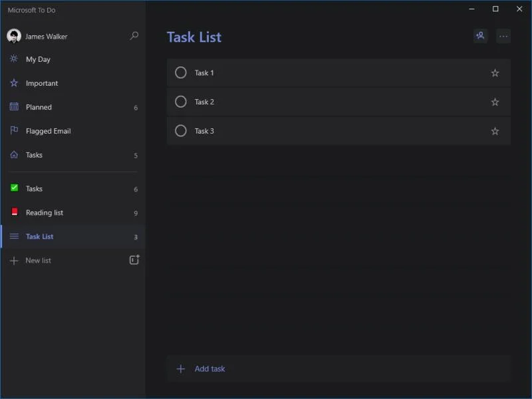Open the Task 3 row text
Viewport: 532px width, 399px height.
[204, 131]
